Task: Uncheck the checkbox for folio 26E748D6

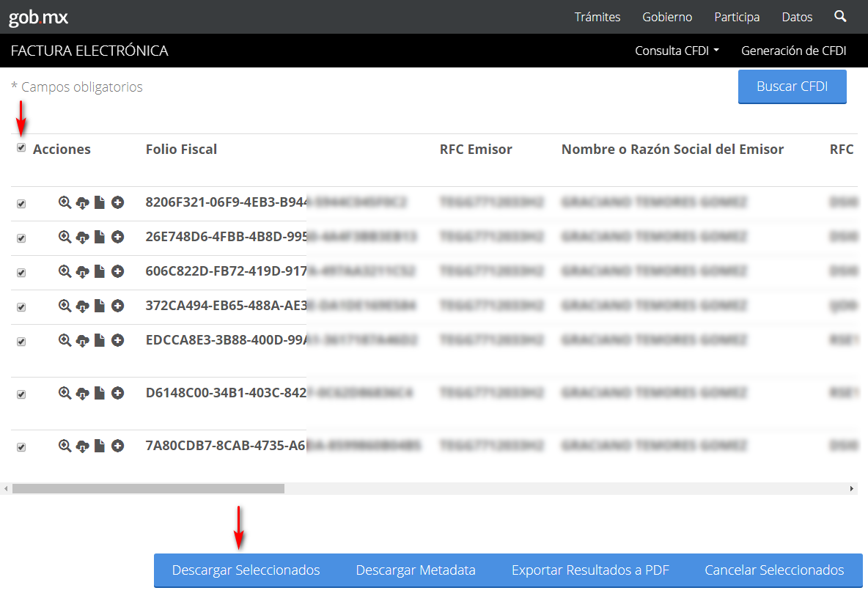Action: tap(21, 238)
